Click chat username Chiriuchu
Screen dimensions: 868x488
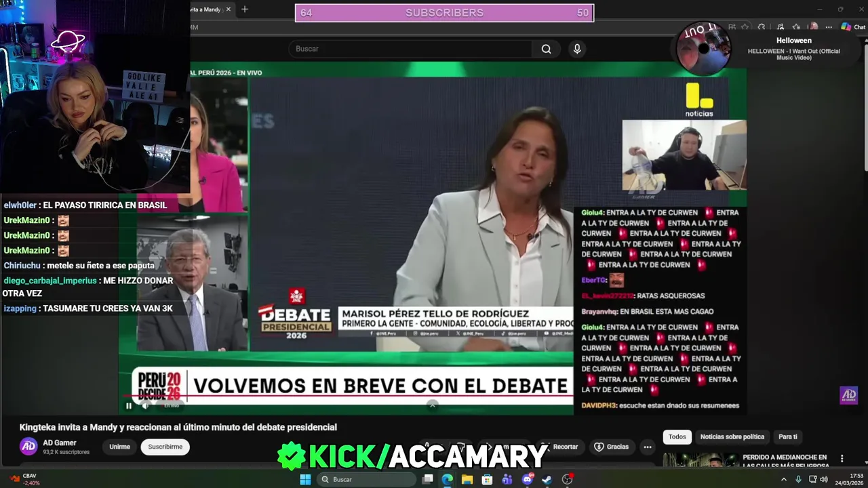22,265
